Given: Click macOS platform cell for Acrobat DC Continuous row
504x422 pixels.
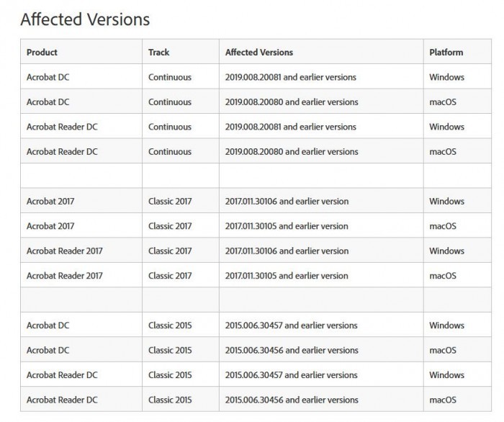Looking at the screenshot, I should point(443,102).
